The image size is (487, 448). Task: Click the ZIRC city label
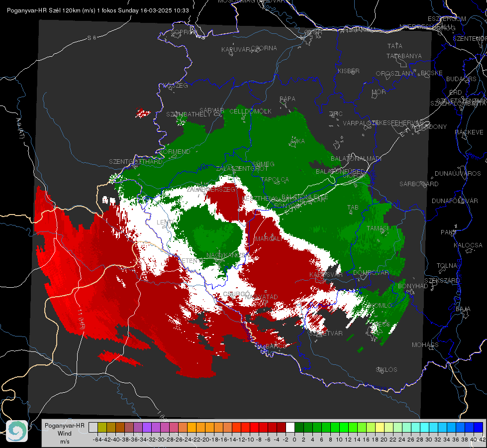click(336, 114)
